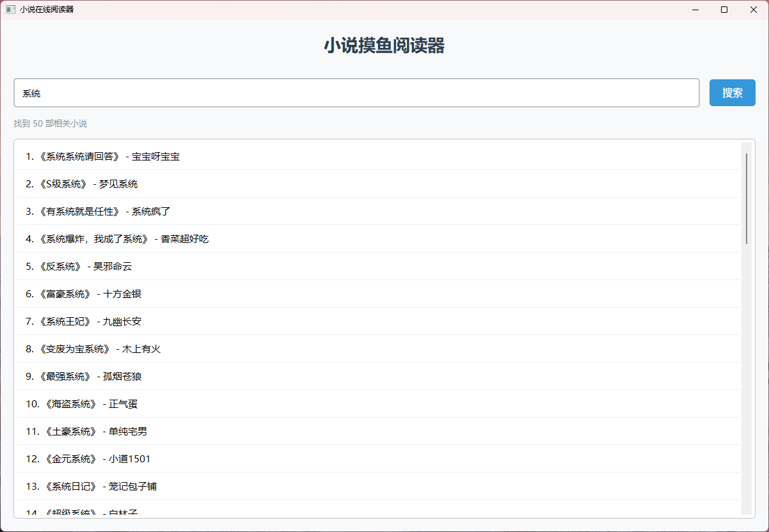Open novel 《系统系统请回答》 by 宝宝呀宝宝
The image size is (769, 532).
click(103, 157)
